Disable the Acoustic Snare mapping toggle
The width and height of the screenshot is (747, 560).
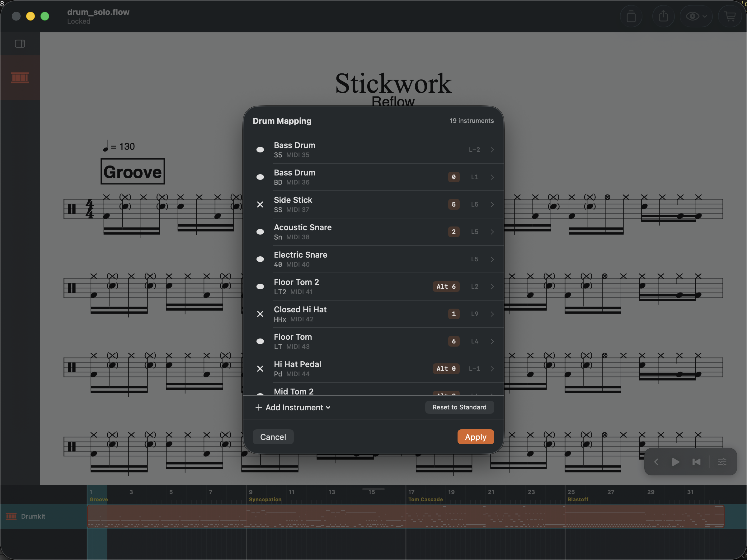coord(260,232)
